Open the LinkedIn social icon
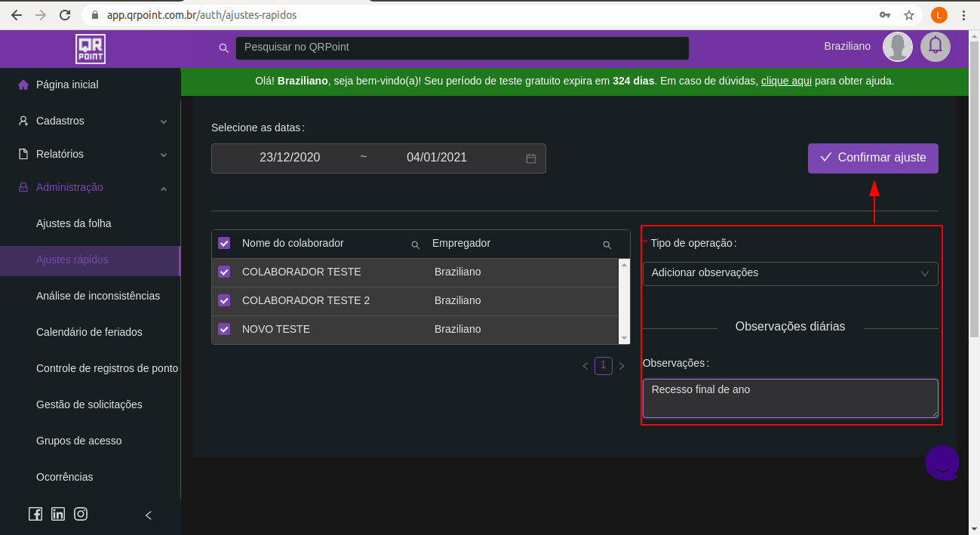Viewport: 980px width, 535px height. pos(58,514)
